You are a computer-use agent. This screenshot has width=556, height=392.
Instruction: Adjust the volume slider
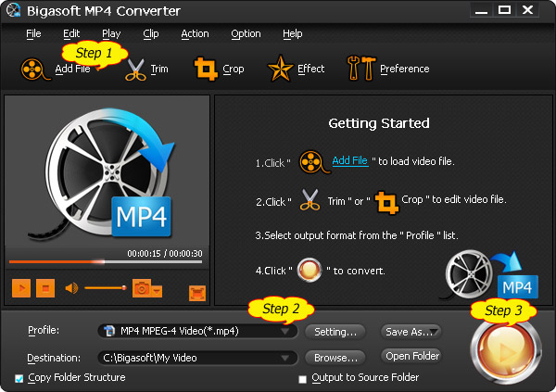[x=106, y=287]
